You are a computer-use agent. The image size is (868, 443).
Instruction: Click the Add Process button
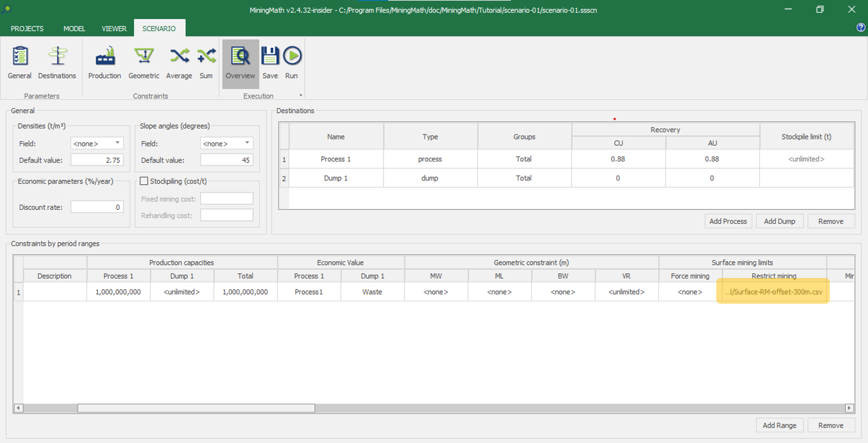point(728,221)
